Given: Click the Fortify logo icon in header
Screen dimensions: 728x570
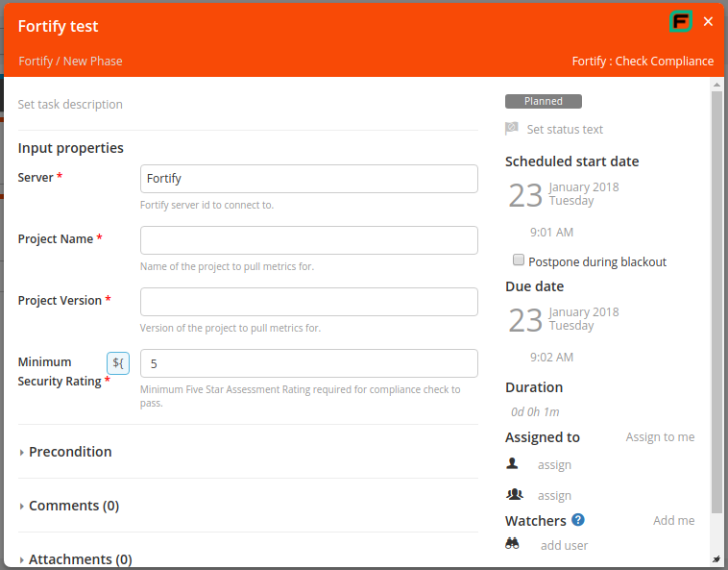Looking at the screenshot, I should click(x=681, y=21).
